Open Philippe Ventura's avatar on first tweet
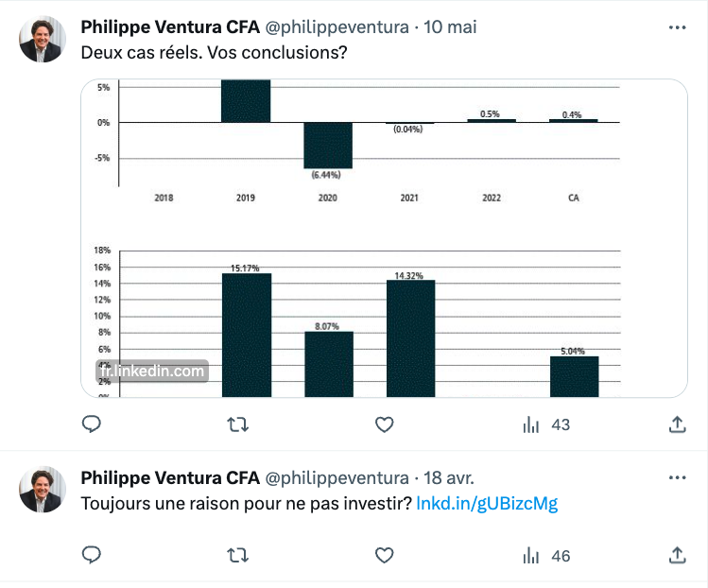Viewport: 708px width, 588px height. point(43,39)
